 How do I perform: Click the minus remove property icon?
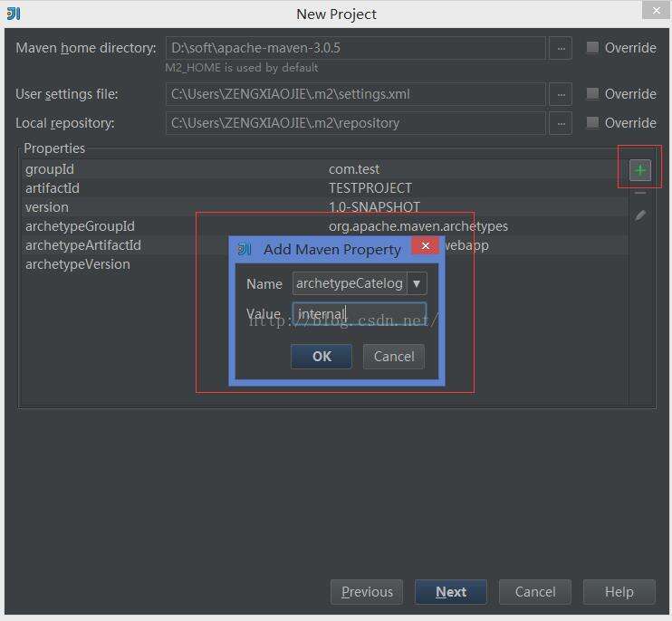640,193
